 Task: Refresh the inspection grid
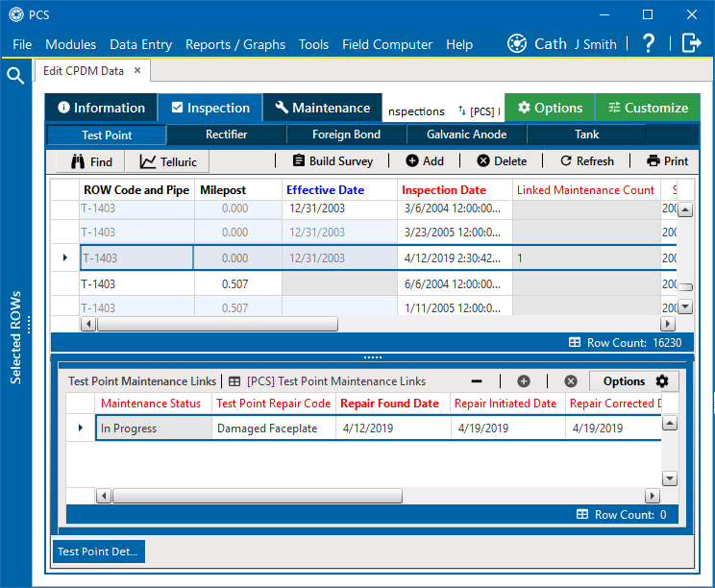[587, 161]
